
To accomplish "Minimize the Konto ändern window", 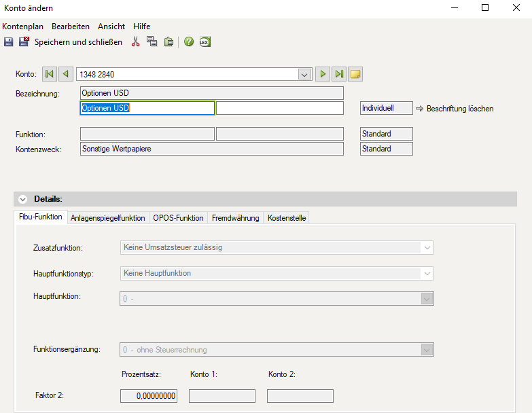I will [x=455, y=7].
